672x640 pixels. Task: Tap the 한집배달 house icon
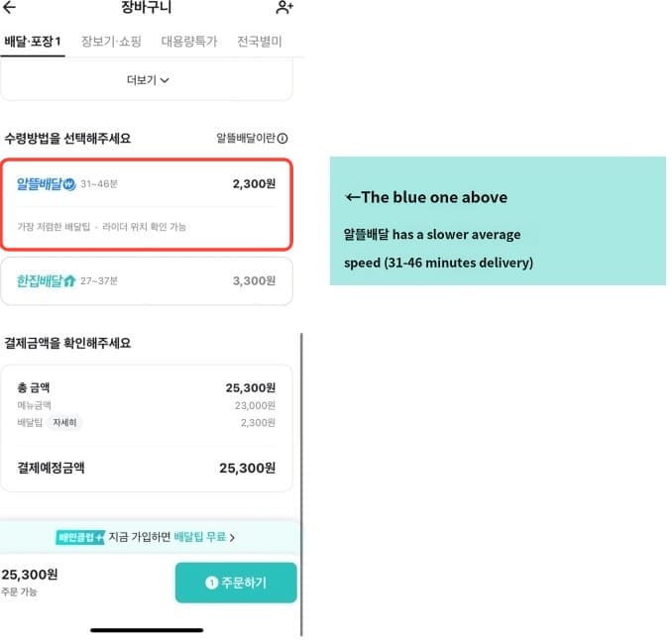point(69,281)
